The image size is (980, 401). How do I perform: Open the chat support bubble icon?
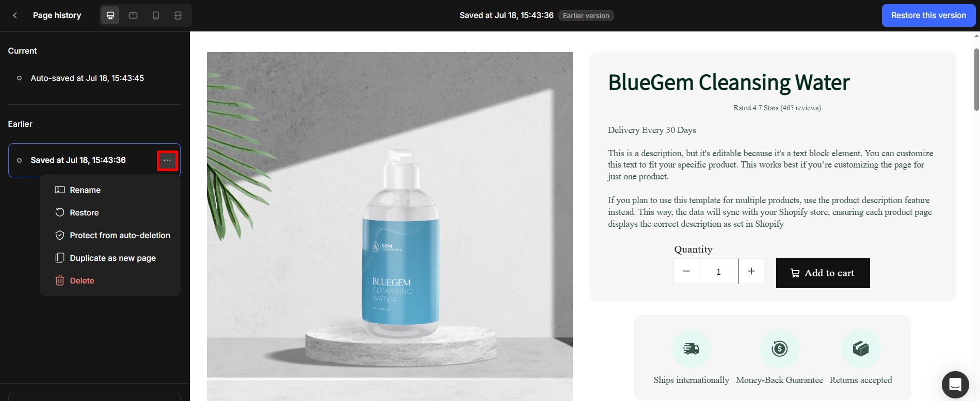tap(955, 385)
